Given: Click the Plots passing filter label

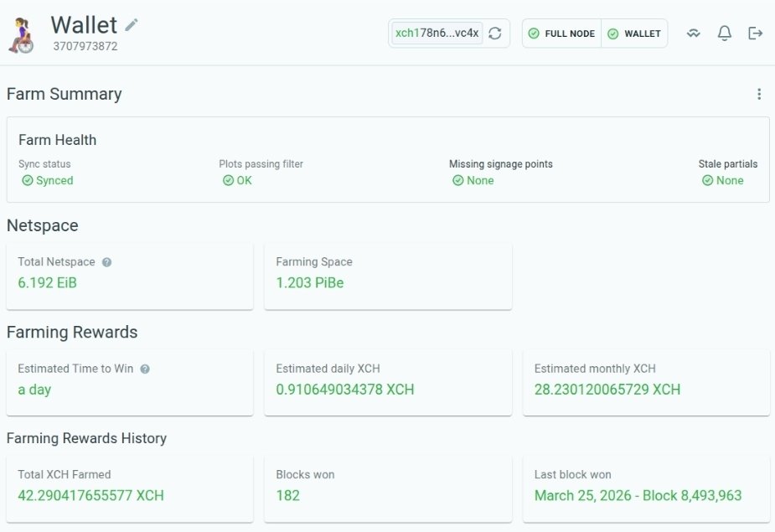Looking at the screenshot, I should point(261,164).
